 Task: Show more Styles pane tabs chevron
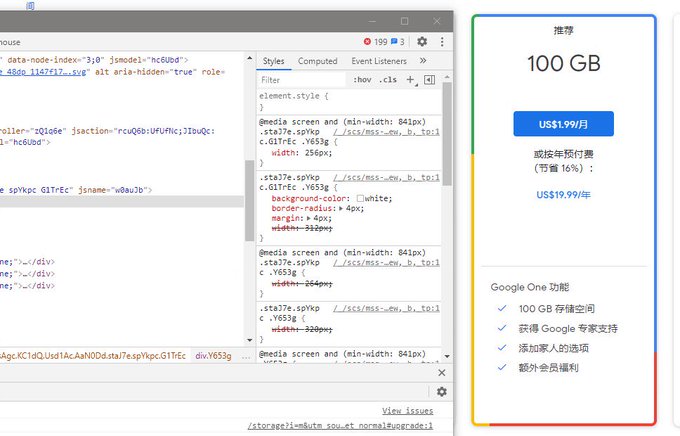click(x=423, y=61)
